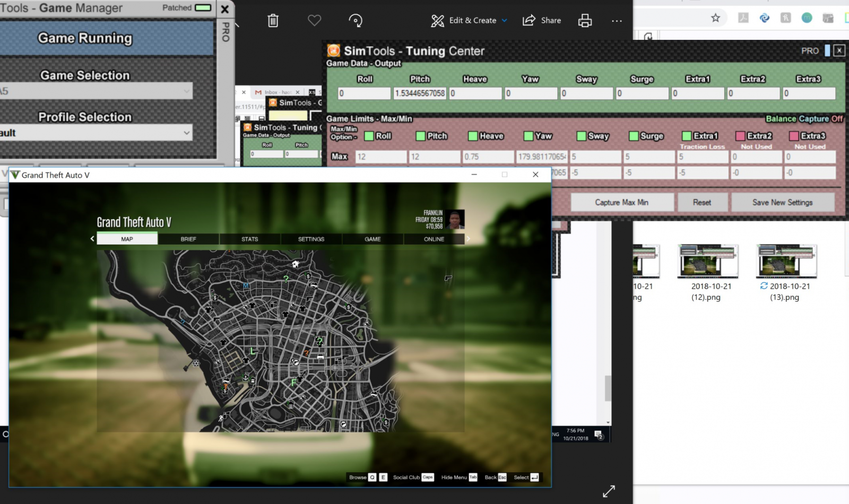Image resolution: width=849 pixels, height=504 pixels.
Task: Click the vertical scrollbar in the browser window
Action: point(608,388)
